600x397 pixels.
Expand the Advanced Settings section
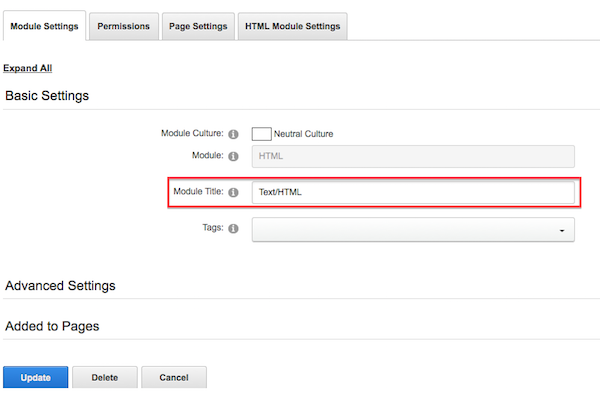(x=60, y=286)
